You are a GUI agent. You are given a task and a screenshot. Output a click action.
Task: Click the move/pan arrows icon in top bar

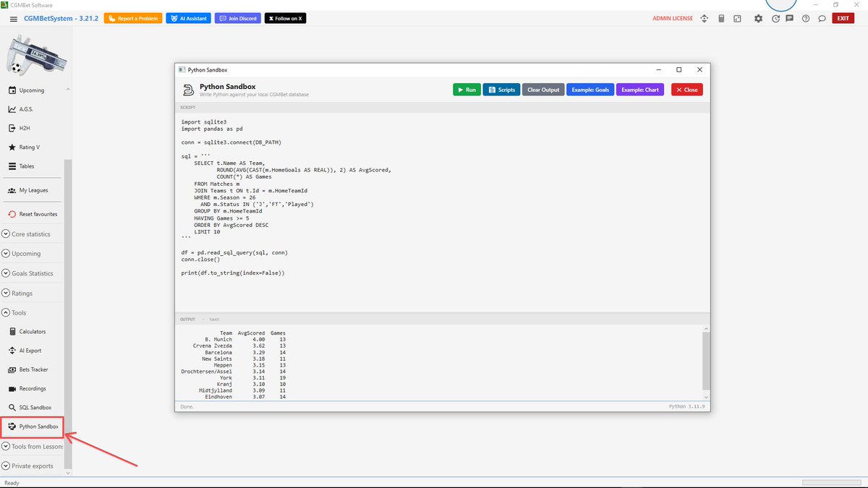click(705, 19)
